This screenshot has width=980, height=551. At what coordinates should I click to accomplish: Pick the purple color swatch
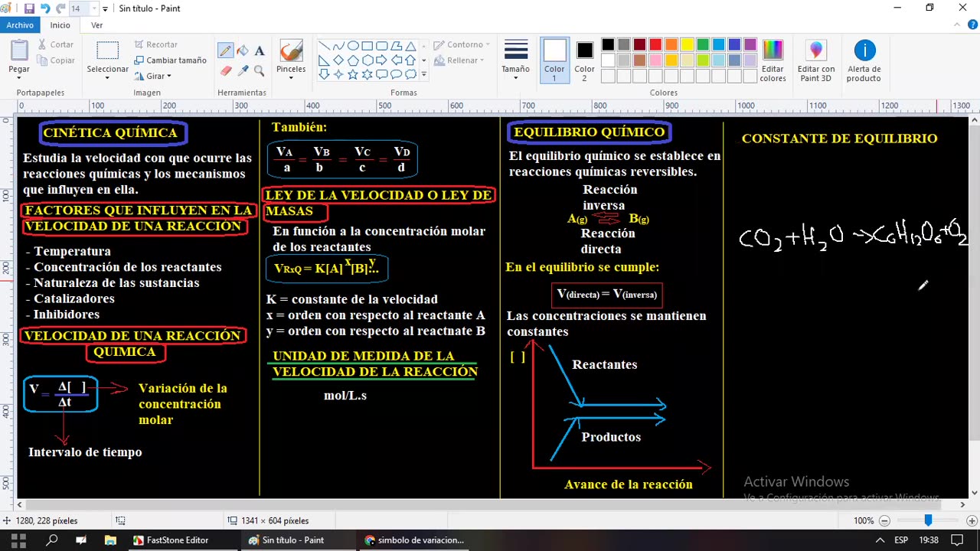point(750,45)
